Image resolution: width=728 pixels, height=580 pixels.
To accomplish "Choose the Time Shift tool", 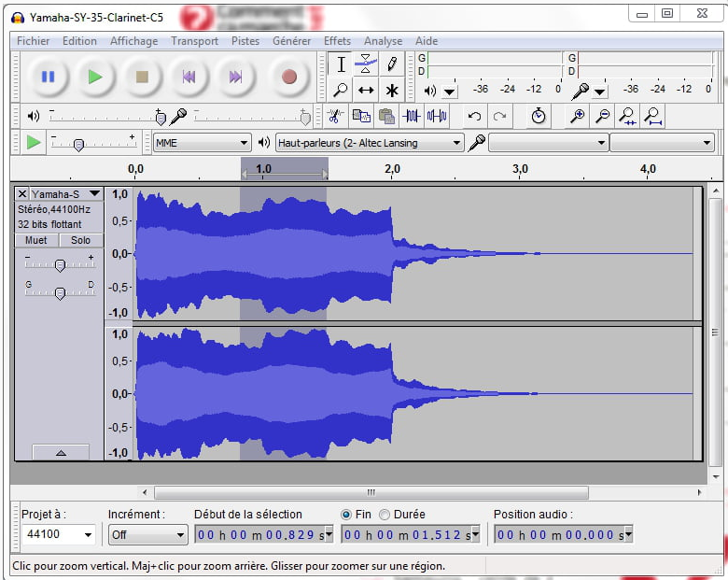I will 366,90.
